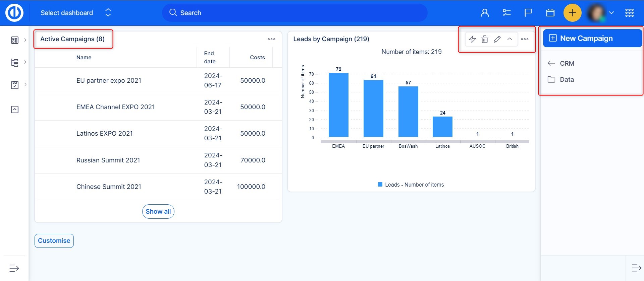Viewport: 644px width, 281px height.
Task: Click Show all under Active Campaigns
Action: (158, 211)
